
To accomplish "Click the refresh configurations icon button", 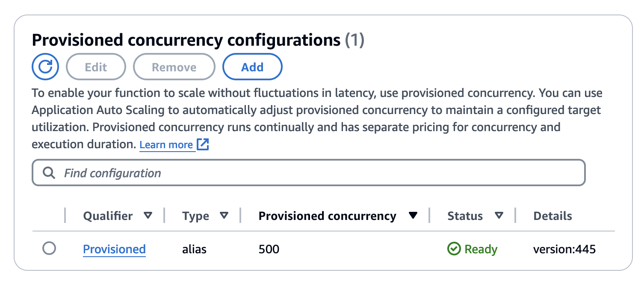I will (x=45, y=67).
